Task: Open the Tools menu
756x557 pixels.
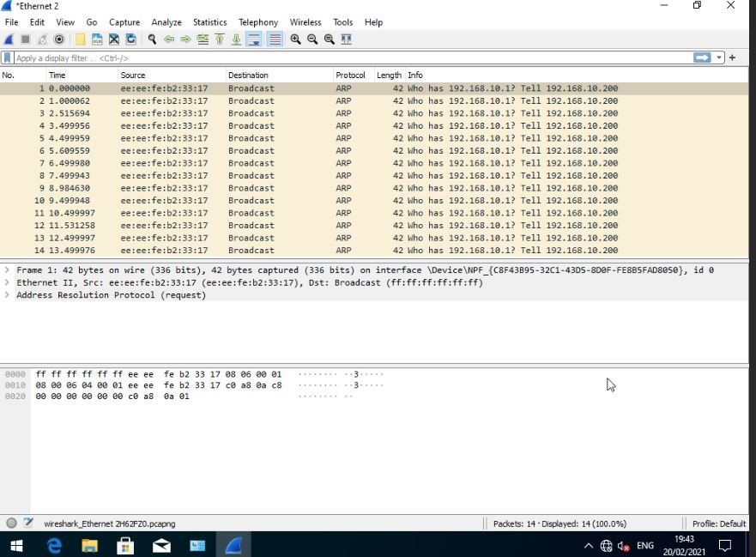Action: (x=342, y=22)
